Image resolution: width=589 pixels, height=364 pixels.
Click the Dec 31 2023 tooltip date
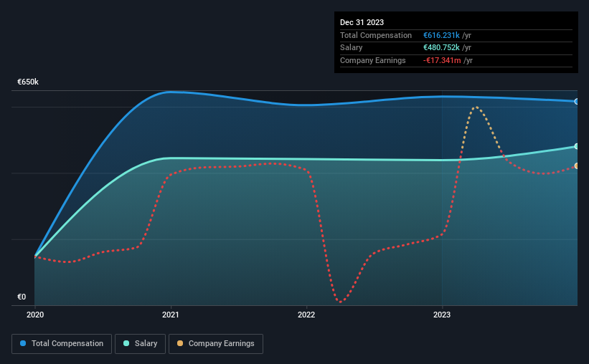point(362,22)
